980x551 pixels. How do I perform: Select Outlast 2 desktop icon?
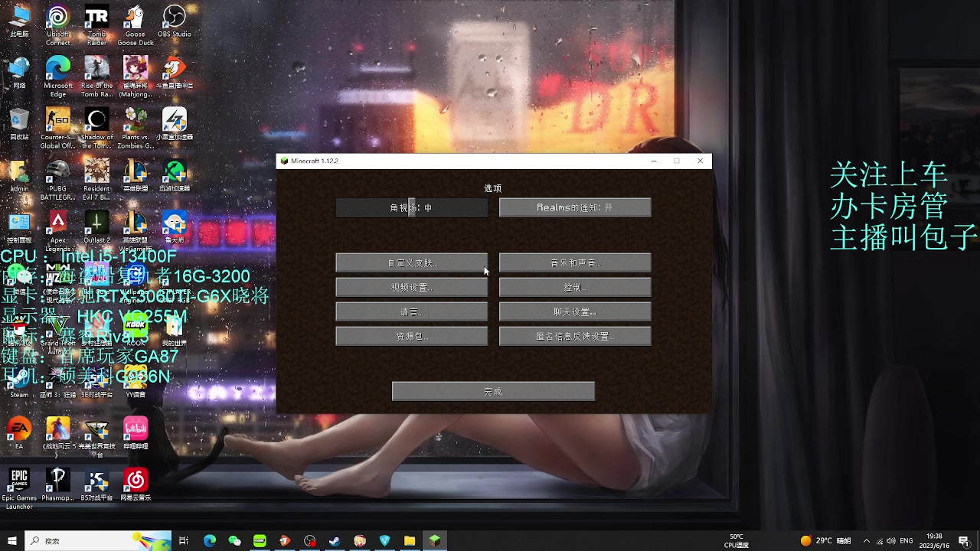pyautogui.click(x=96, y=228)
